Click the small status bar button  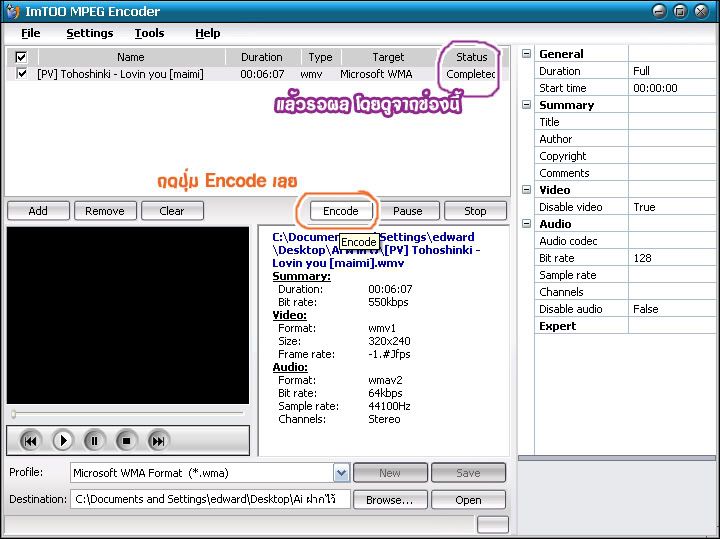(x=493, y=524)
